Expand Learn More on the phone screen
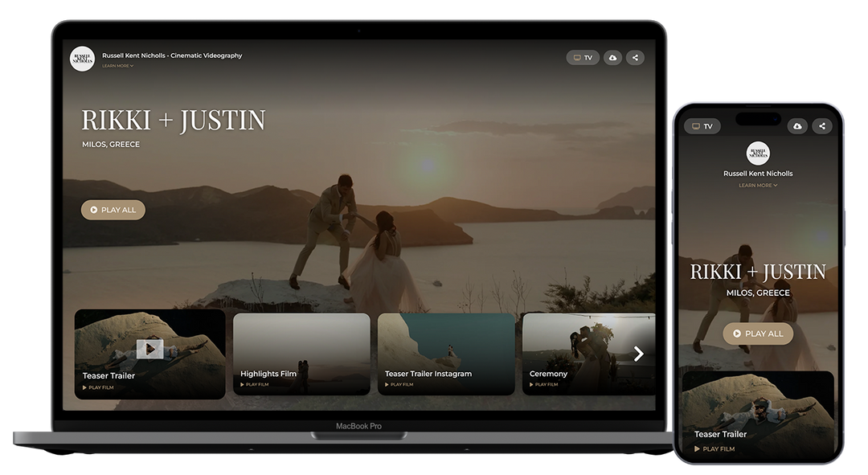 (x=758, y=186)
